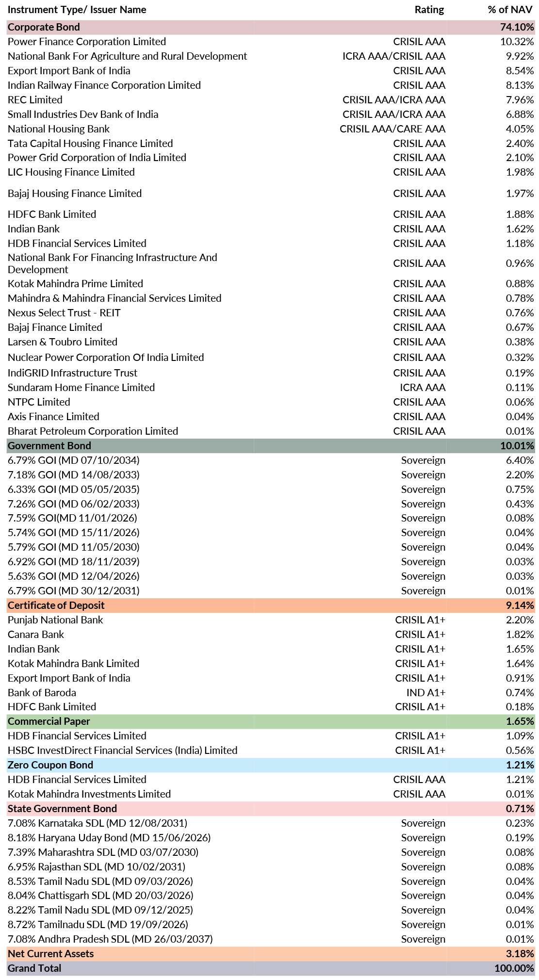This screenshot has width=539, height=980.
Task: Click the Government Bond header row
Action: [271, 445]
